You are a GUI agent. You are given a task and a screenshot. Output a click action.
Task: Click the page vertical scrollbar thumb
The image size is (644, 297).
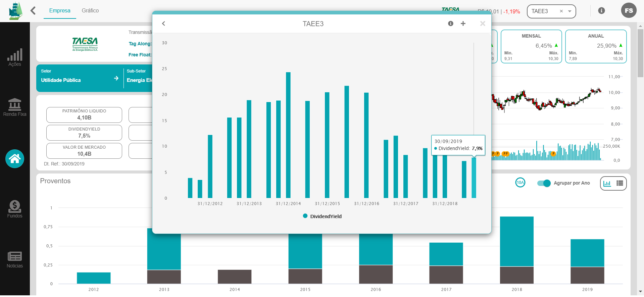641,53
